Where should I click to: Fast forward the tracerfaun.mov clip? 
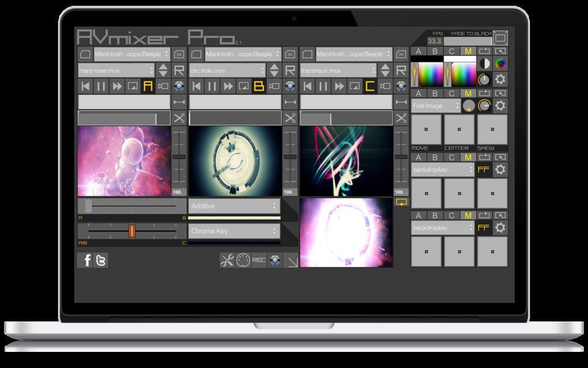pyautogui.click(x=339, y=86)
